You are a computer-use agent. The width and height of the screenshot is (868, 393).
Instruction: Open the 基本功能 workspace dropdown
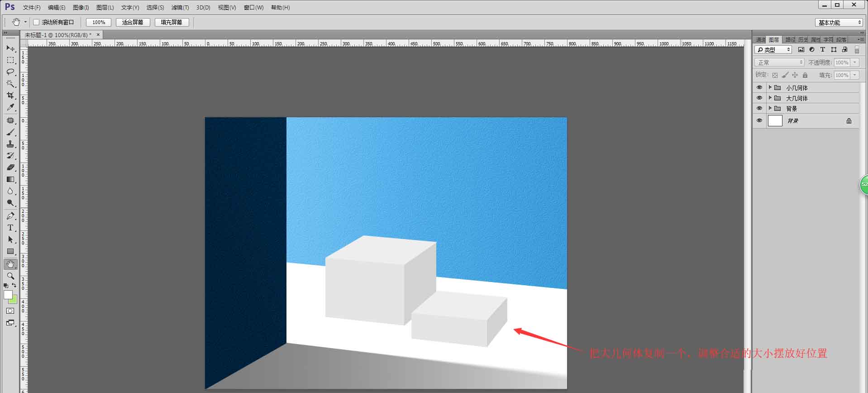[x=839, y=23]
